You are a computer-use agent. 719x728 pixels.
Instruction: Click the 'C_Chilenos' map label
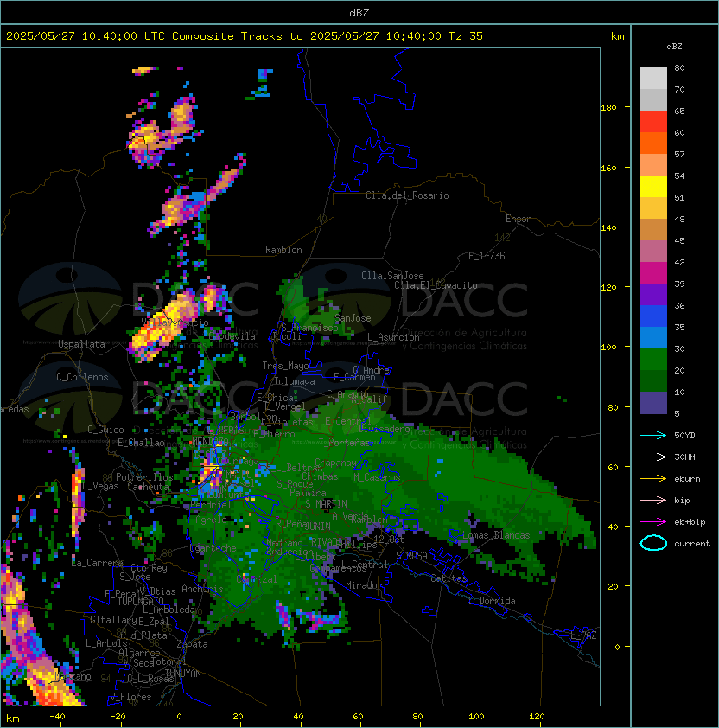pos(82,377)
